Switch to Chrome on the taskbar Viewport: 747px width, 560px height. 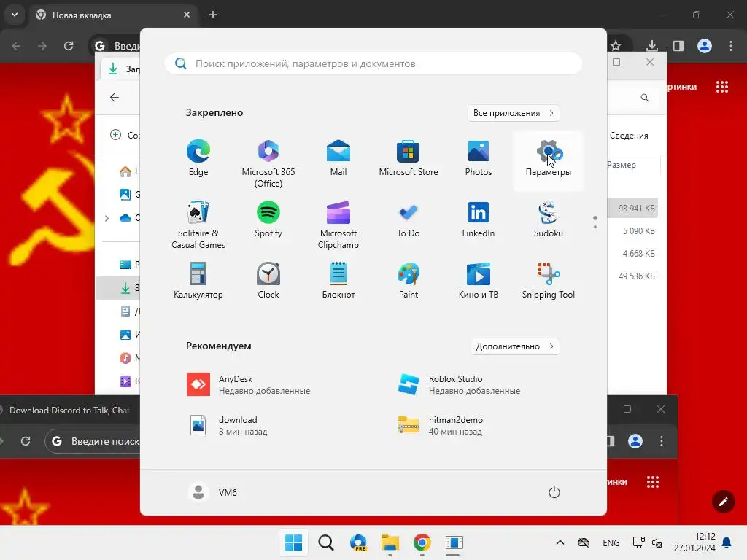[422, 542]
